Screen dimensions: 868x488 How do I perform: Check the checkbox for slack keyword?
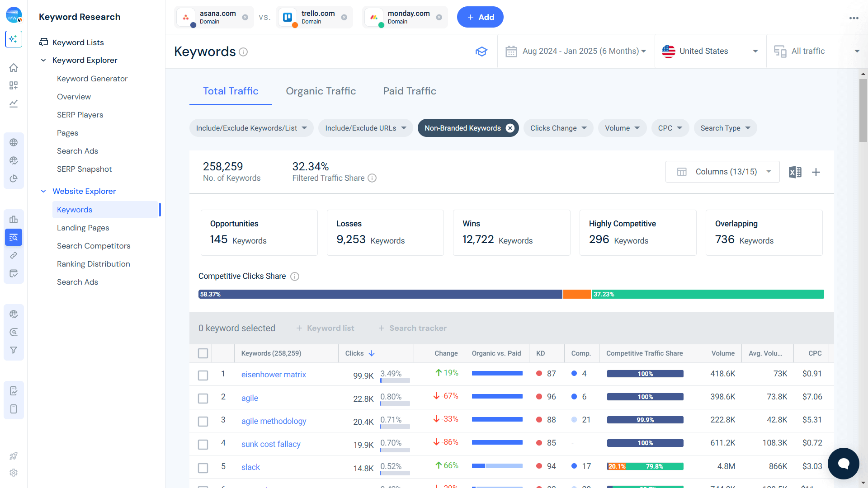[203, 468]
